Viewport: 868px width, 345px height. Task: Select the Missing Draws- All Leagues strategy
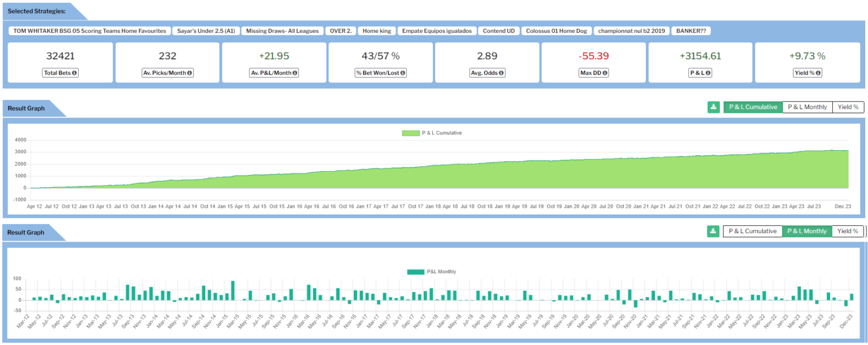(282, 31)
